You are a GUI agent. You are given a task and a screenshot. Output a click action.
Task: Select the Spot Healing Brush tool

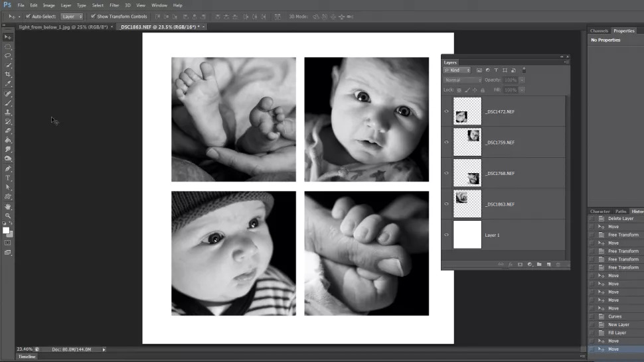8,94
